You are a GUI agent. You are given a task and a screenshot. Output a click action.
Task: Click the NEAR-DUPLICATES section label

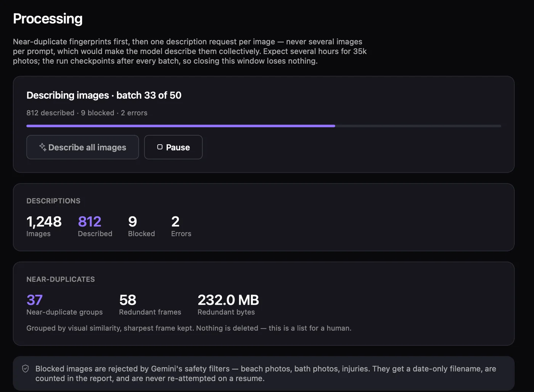tap(61, 279)
